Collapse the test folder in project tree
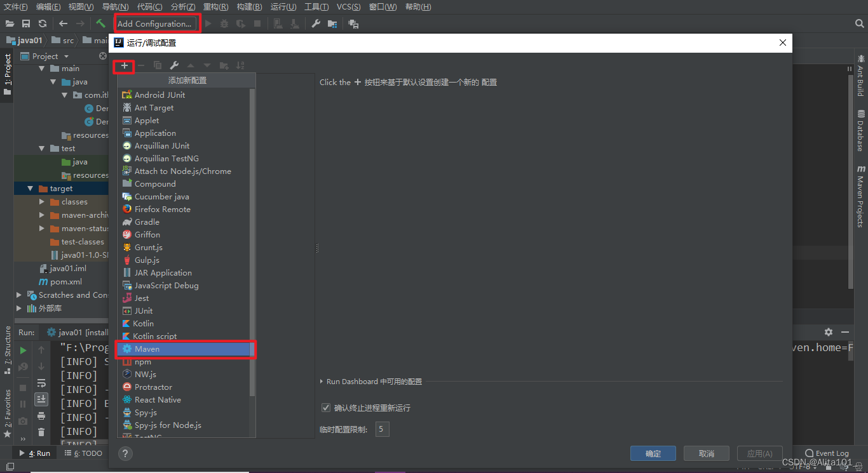Screen dimensions: 868x473 [x=42, y=149]
